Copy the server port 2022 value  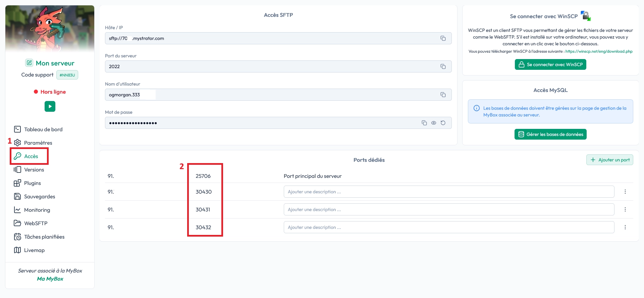[x=443, y=66]
